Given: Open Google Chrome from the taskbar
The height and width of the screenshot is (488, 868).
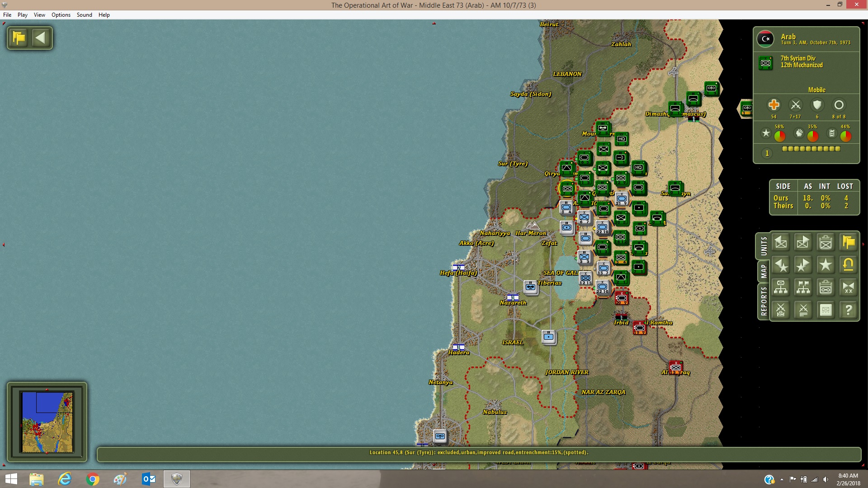Looking at the screenshot, I should (x=93, y=479).
